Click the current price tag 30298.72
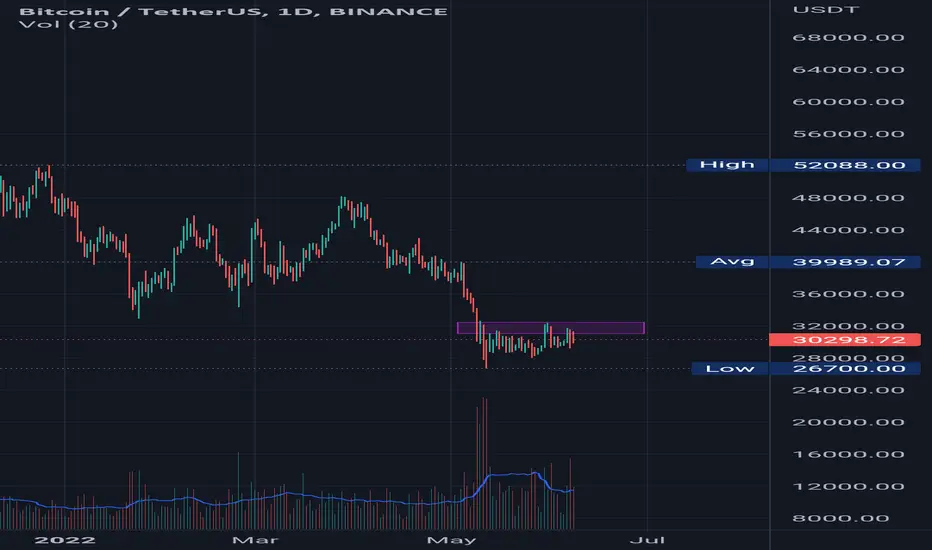The image size is (932, 550). coord(845,340)
